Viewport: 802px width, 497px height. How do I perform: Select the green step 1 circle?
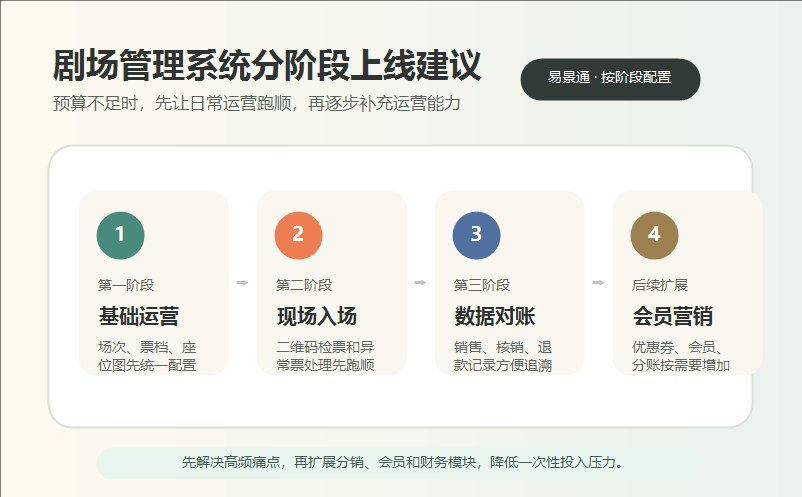pyautogui.click(x=121, y=235)
